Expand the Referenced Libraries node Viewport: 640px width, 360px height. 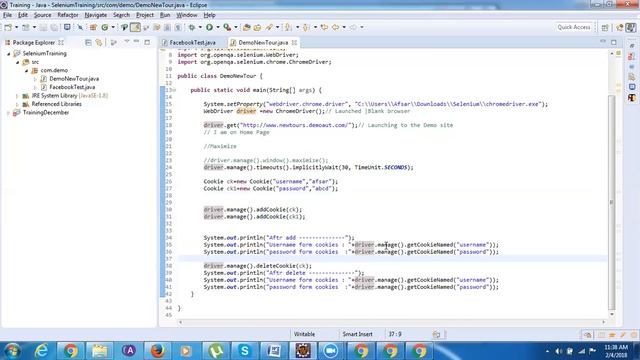18,104
